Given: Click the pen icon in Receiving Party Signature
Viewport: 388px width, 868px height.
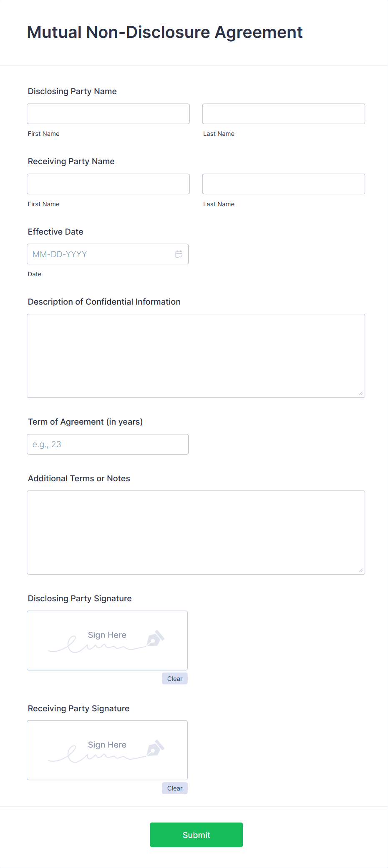Looking at the screenshot, I should pos(155,748).
